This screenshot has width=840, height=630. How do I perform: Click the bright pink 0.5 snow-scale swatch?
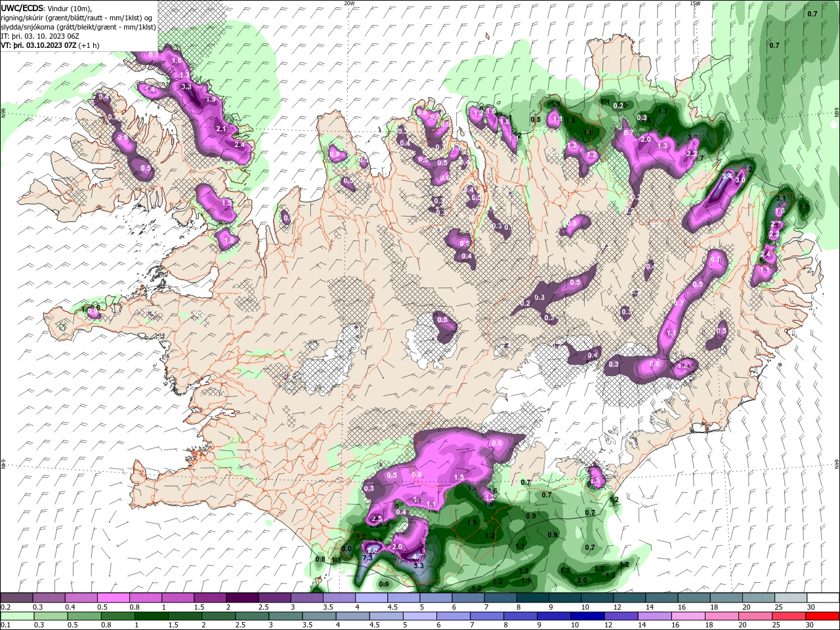point(113,598)
